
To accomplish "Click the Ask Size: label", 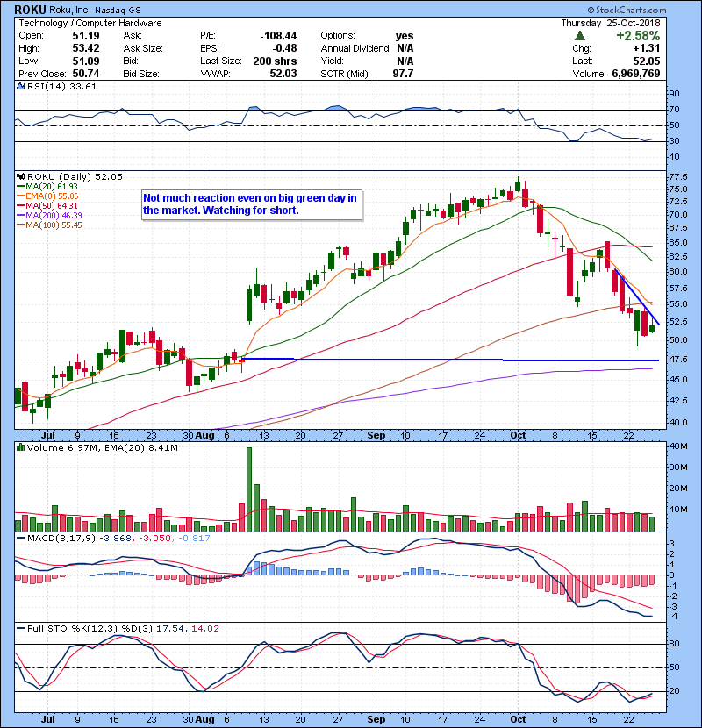I will pyautogui.click(x=143, y=48).
